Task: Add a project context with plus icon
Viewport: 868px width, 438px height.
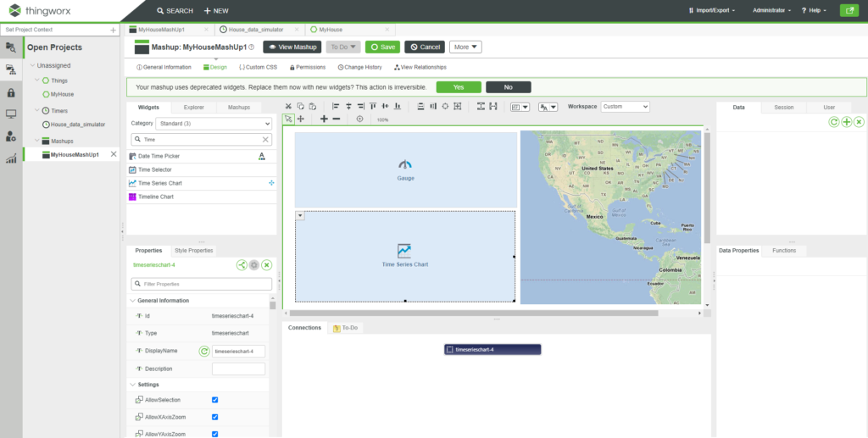Action: [113, 30]
